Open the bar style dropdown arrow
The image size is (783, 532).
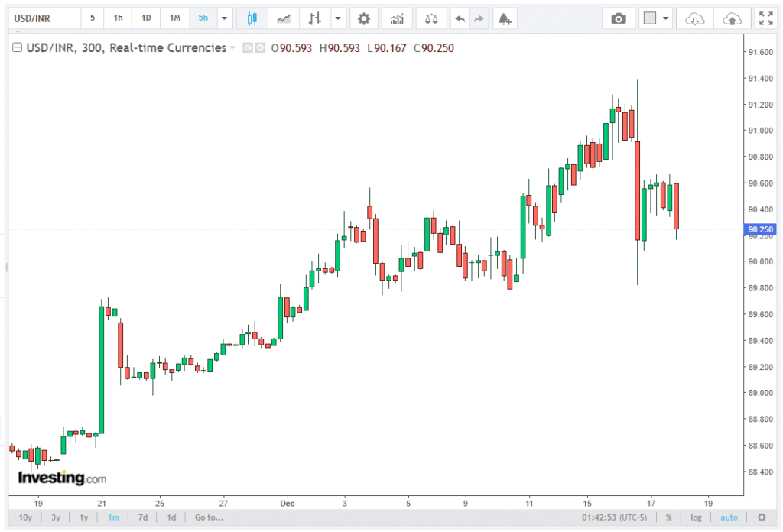336,18
